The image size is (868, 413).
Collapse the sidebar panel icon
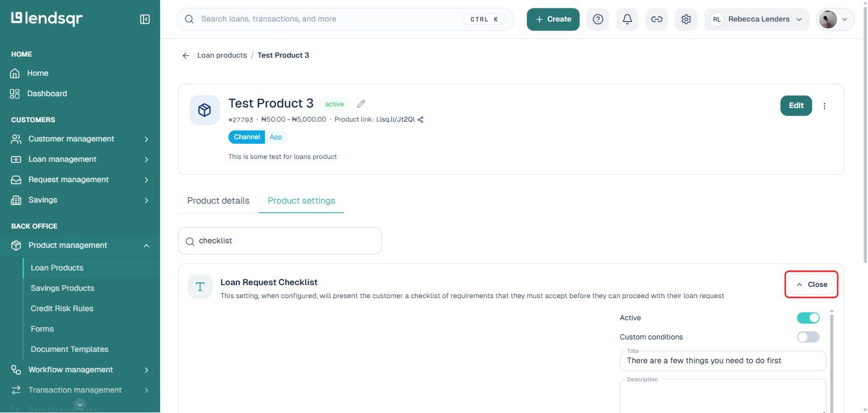145,19
